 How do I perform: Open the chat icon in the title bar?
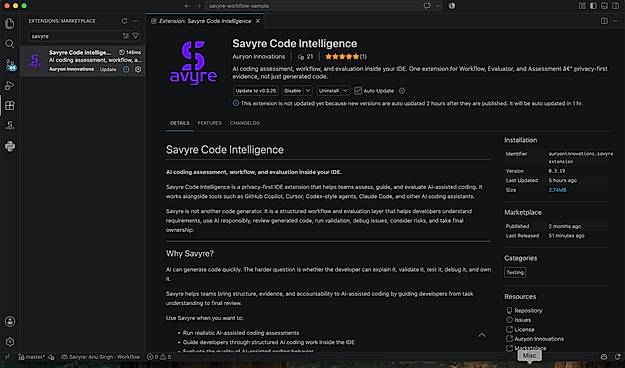(x=427, y=6)
